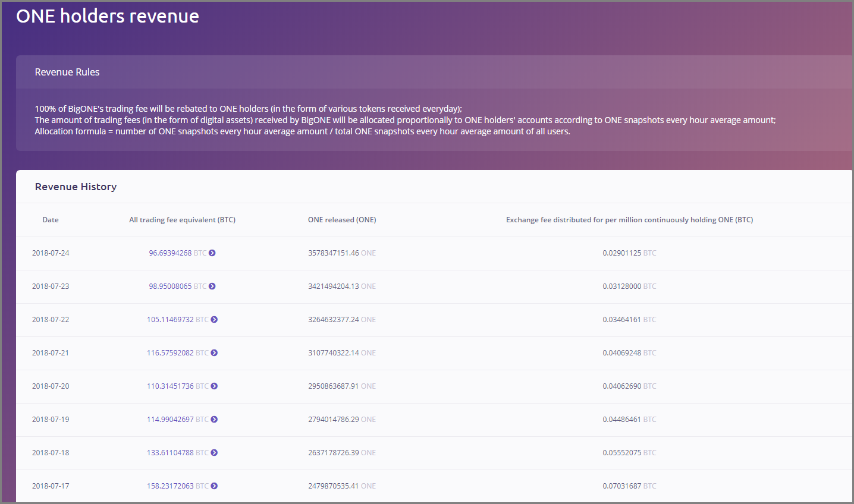
Task: Select the date 2018-07-22
Action: coord(51,320)
